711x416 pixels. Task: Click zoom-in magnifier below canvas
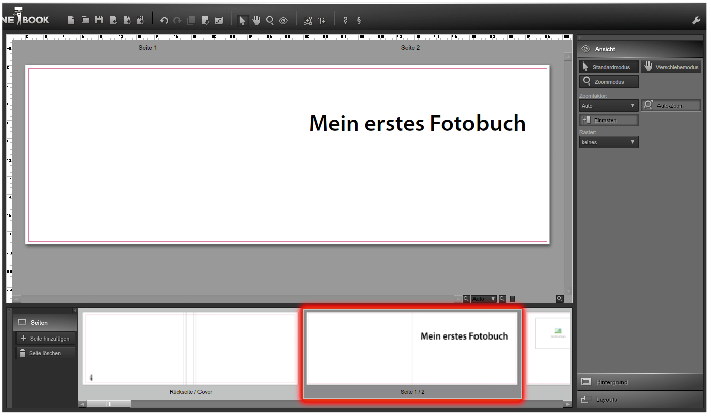pyautogui.click(x=502, y=299)
